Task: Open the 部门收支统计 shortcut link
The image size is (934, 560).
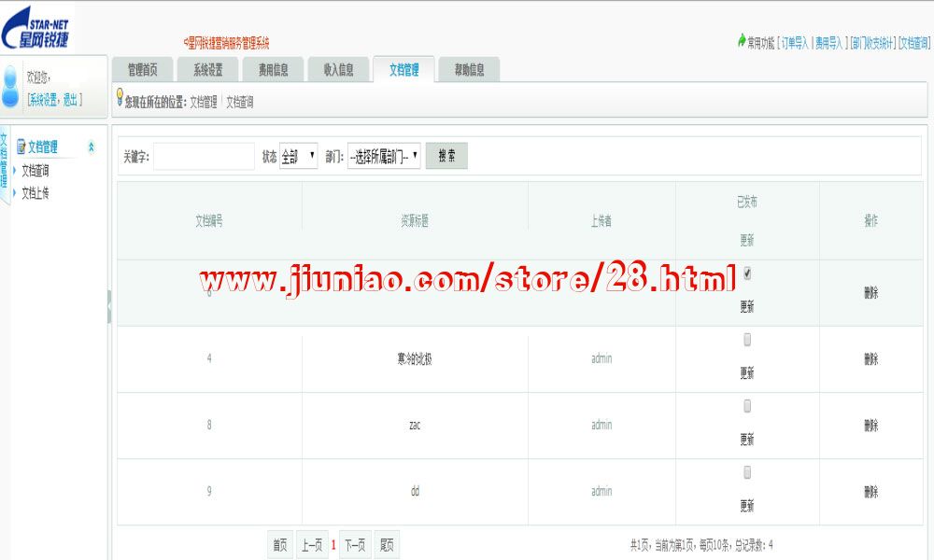Action: (872, 43)
